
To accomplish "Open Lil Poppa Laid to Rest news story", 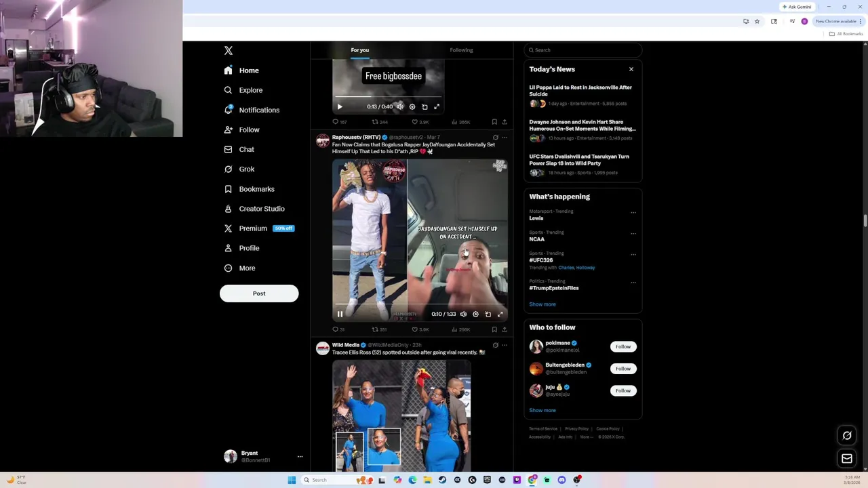I will 580,90.
